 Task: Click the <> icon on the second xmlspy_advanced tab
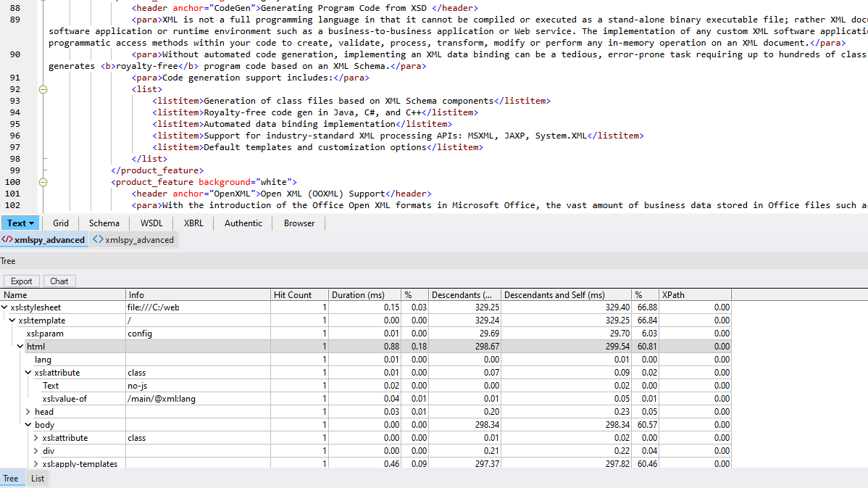tap(98, 239)
